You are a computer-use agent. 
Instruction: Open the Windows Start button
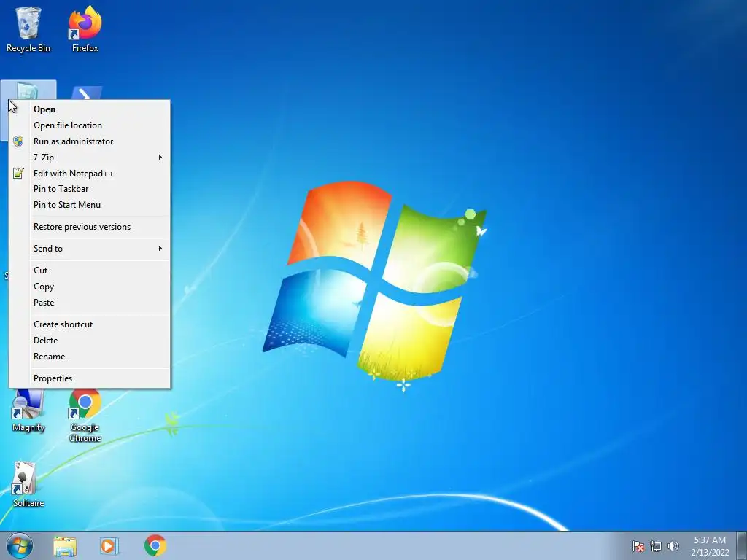(20, 545)
